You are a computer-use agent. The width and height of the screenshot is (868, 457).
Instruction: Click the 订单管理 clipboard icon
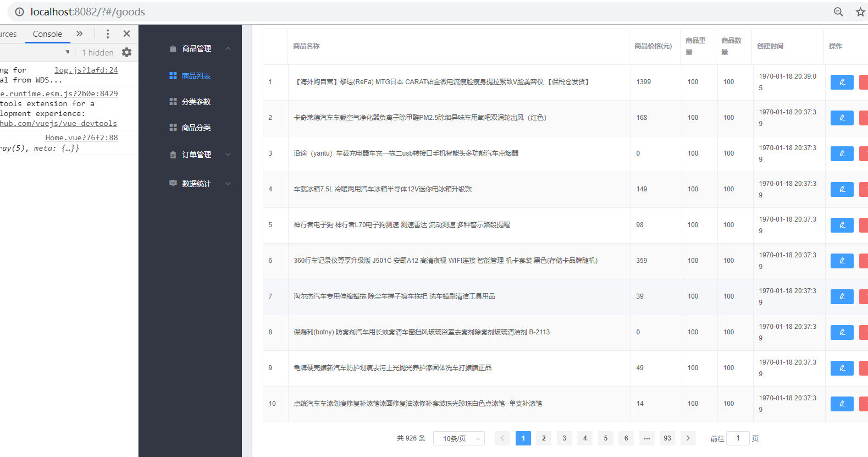(x=173, y=155)
